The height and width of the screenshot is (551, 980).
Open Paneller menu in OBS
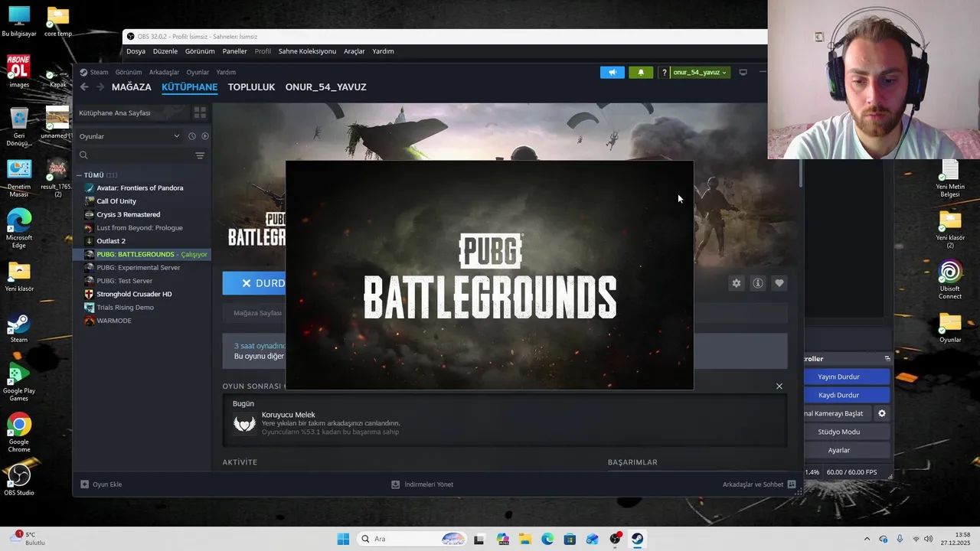coord(234,51)
